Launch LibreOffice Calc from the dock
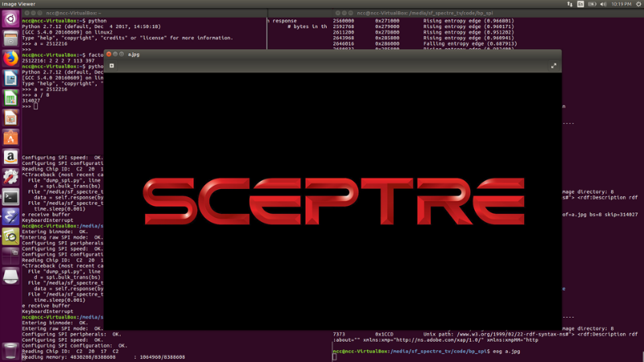The width and height of the screenshot is (644, 362). pos(10,98)
